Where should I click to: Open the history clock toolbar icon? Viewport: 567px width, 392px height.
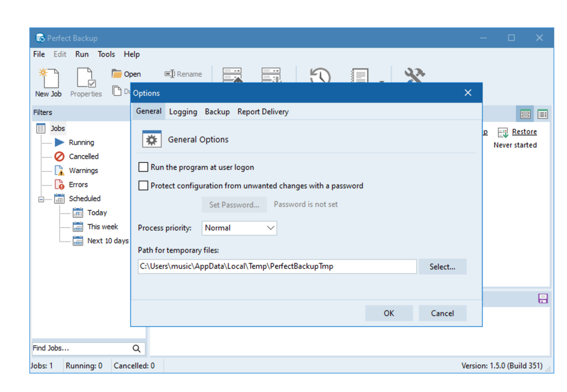[x=320, y=75]
